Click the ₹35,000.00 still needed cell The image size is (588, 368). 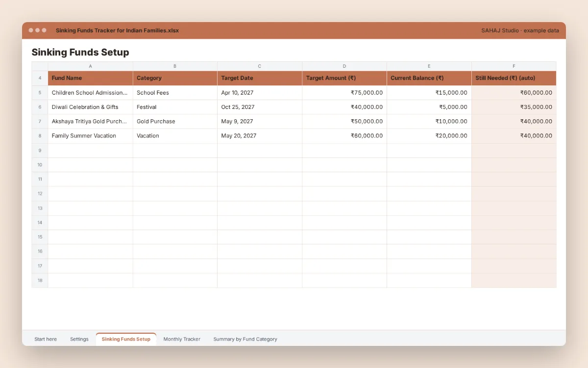(514, 107)
